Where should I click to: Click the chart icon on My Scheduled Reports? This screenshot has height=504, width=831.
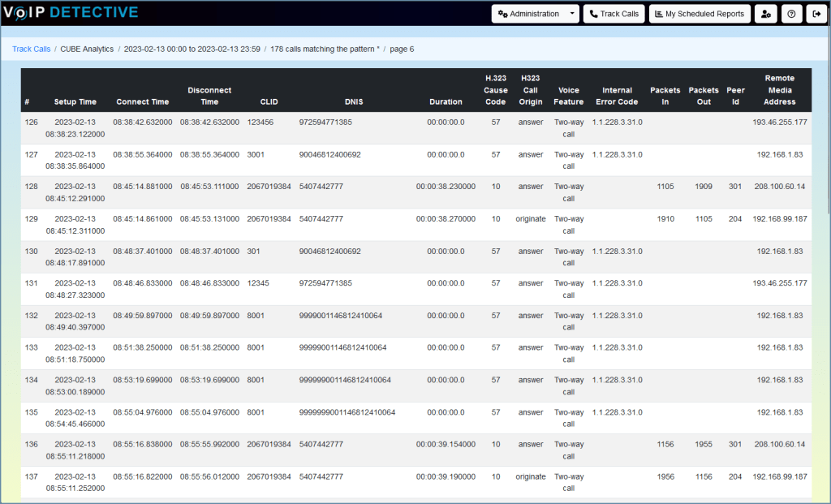[x=659, y=13]
